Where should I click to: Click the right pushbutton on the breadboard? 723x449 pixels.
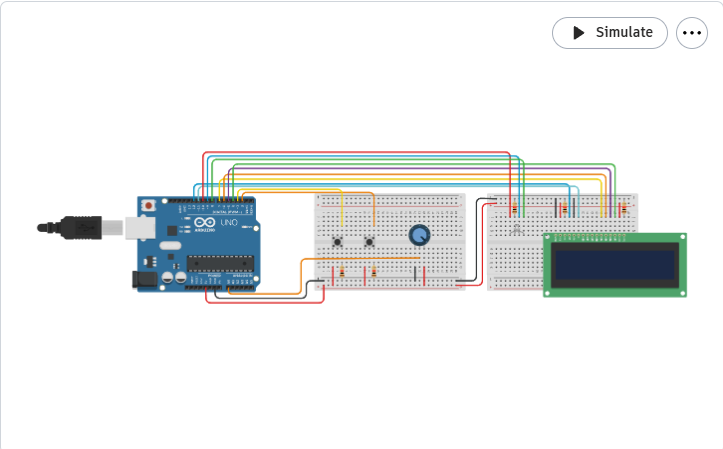point(369,241)
